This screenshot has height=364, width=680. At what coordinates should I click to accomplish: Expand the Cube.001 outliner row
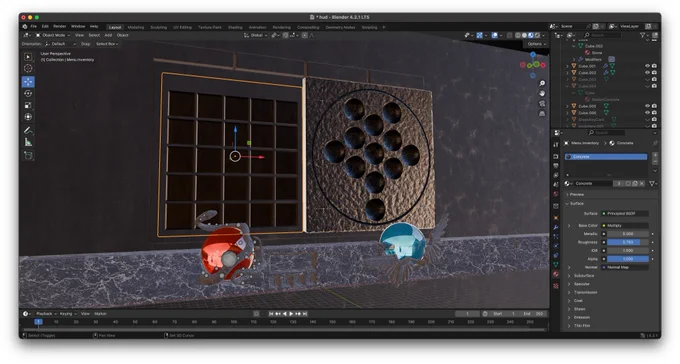point(567,66)
